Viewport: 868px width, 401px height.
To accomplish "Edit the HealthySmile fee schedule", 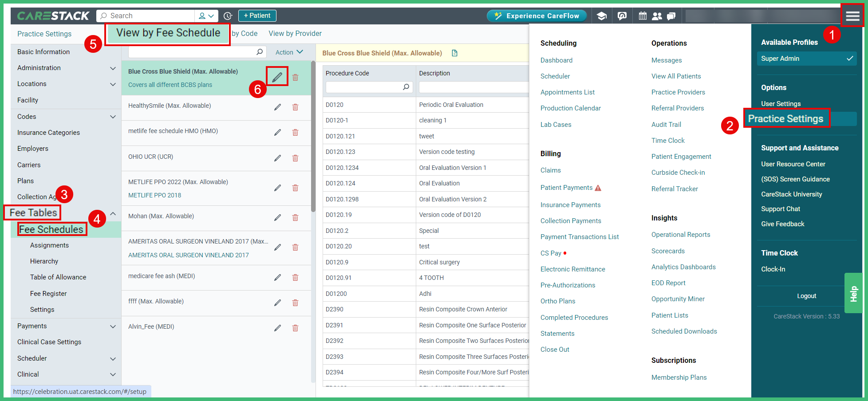I will point(277,107).
